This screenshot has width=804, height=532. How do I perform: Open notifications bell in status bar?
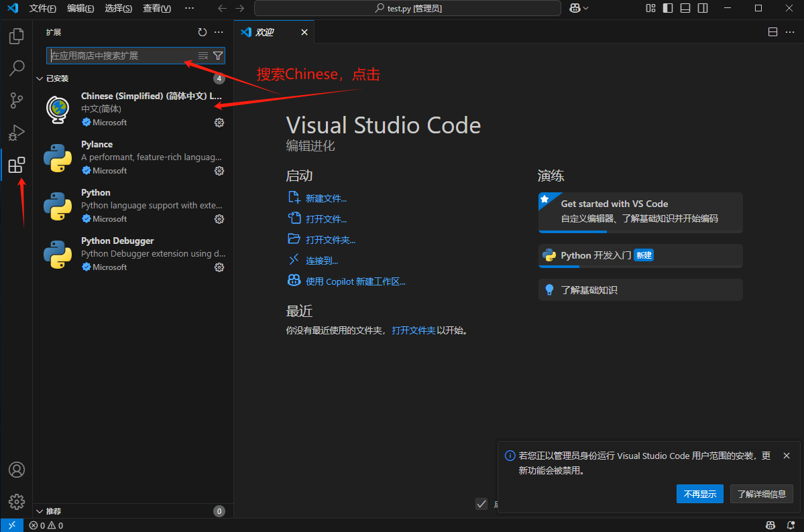(x=791, y=525)
